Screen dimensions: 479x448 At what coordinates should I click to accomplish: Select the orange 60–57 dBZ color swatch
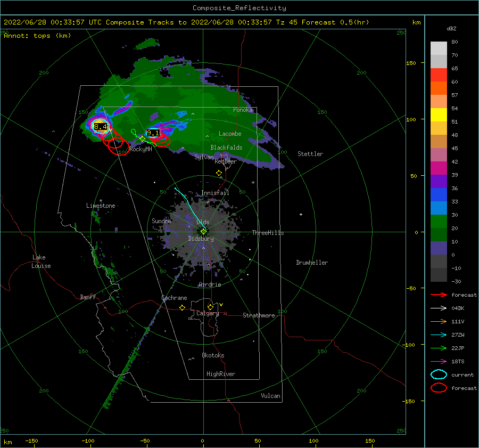pos(439,88)
